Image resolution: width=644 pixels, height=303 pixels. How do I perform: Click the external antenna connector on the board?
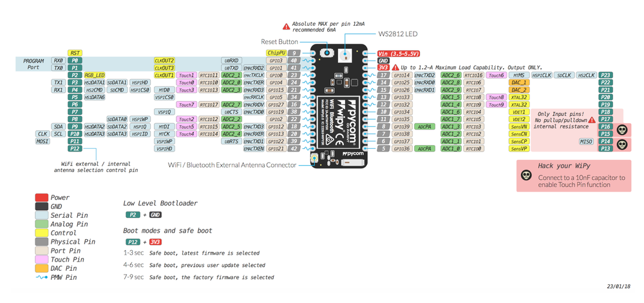(x=313, y=159)
